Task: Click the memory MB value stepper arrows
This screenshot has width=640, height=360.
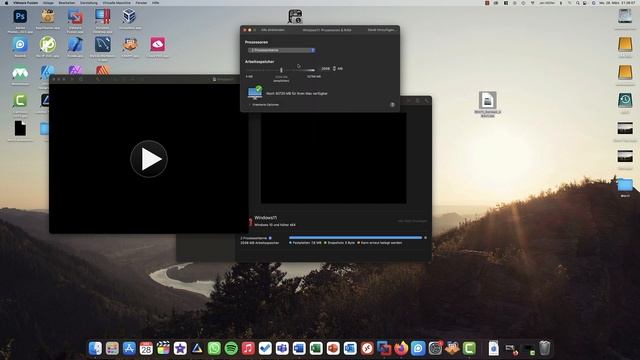Action: (x=334, y=69)
